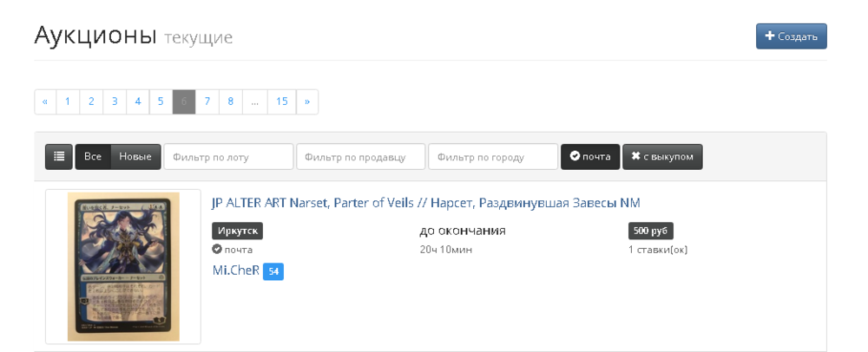The image size is (868, 352).
Task: Click the Фильтр по городу input
Action: (x=493, y=157)
